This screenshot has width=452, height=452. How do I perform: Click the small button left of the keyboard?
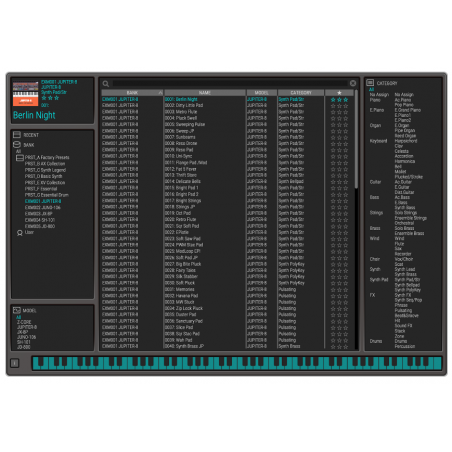tap(15, 363)
